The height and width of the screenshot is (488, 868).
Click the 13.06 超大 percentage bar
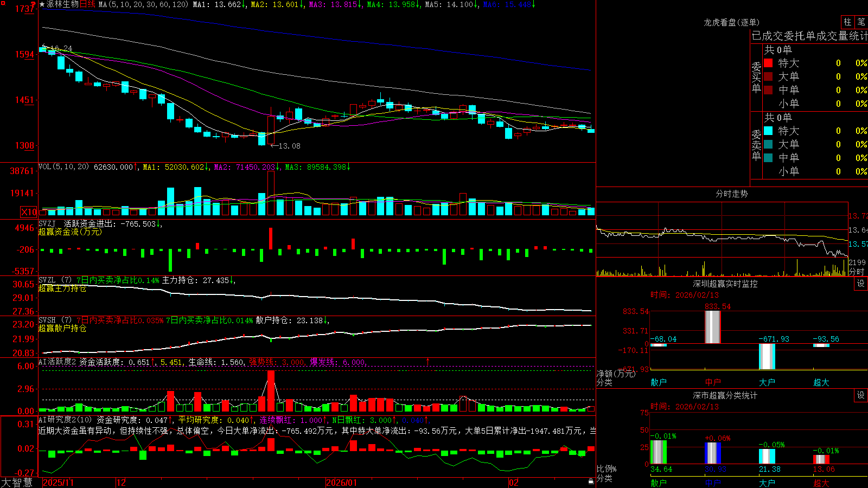pos(821,459)
